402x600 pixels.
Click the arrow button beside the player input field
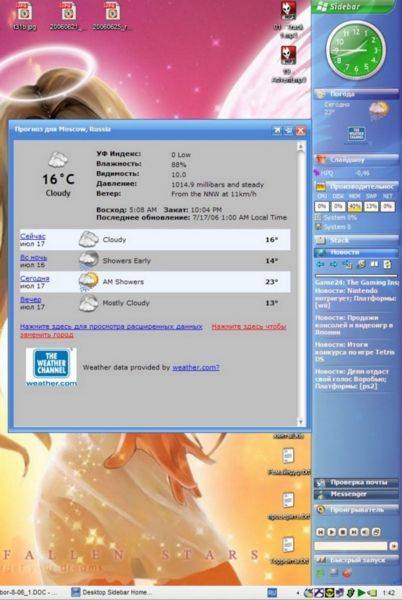(394, 546)
